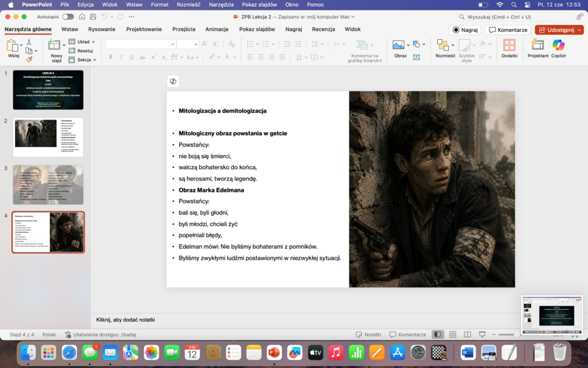Image resolution: width=588 pixels, height=368 pixels.
Task: Click the Format Painter brush icon
Action: point(29,59)
